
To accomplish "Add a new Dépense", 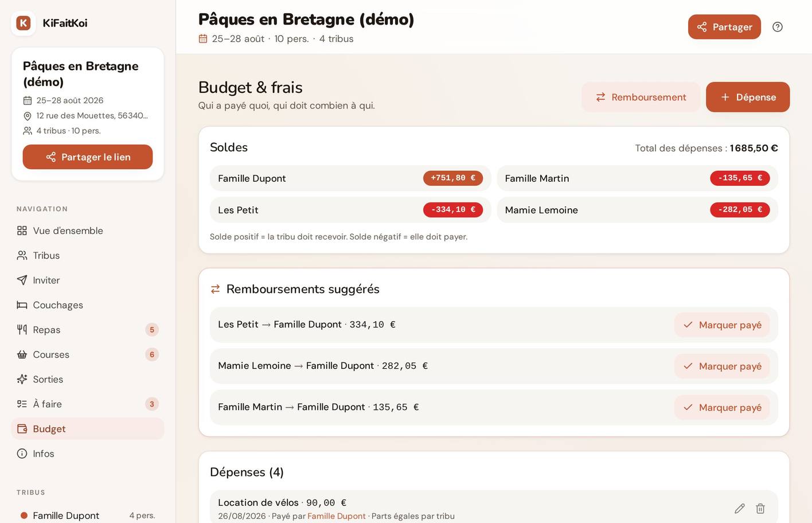I will (748, 97).
